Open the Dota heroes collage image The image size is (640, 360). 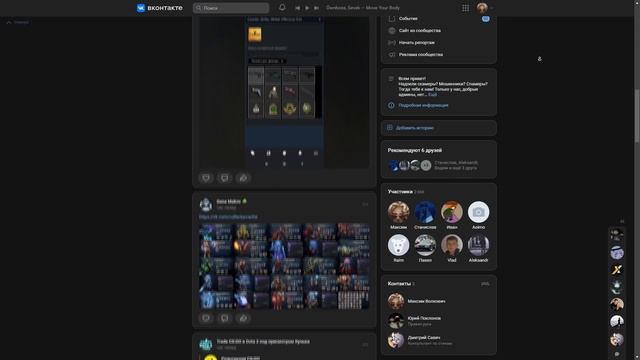coord(284,266)
